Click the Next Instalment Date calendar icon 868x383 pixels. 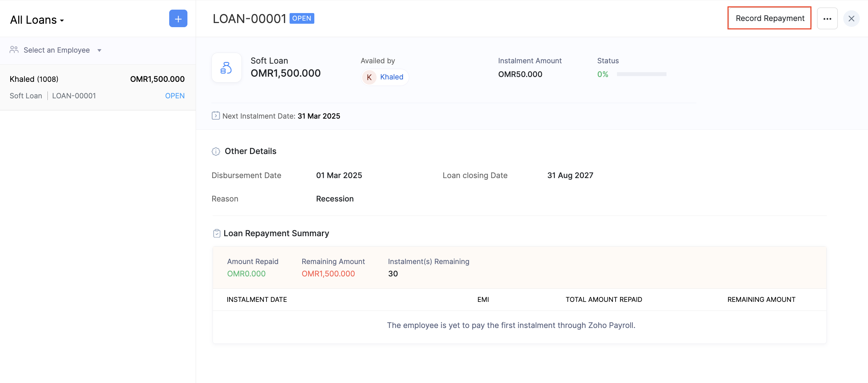coord(216,116)
